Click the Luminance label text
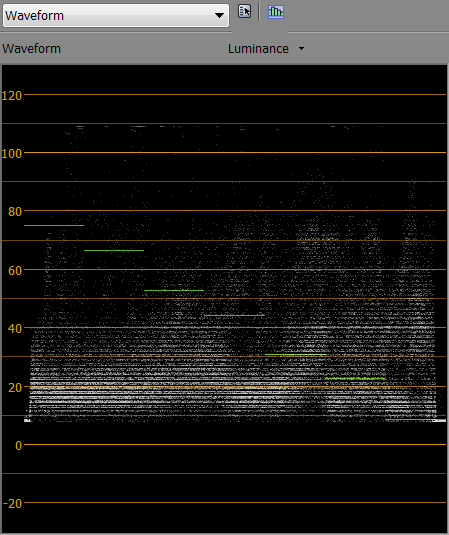Image resolution: width=449 pixels, height=535 pixels. tap(258, 49)
